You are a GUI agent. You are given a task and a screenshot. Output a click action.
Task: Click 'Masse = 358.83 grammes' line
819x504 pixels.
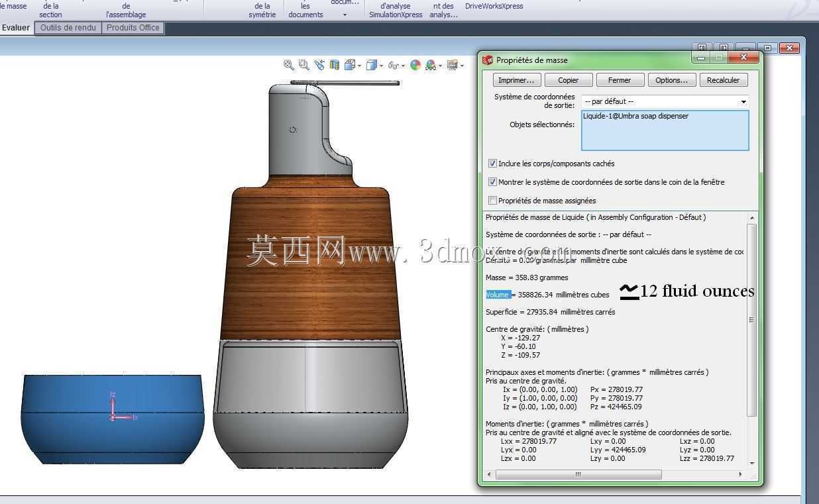pyautogui.click(x=527, y=277)
